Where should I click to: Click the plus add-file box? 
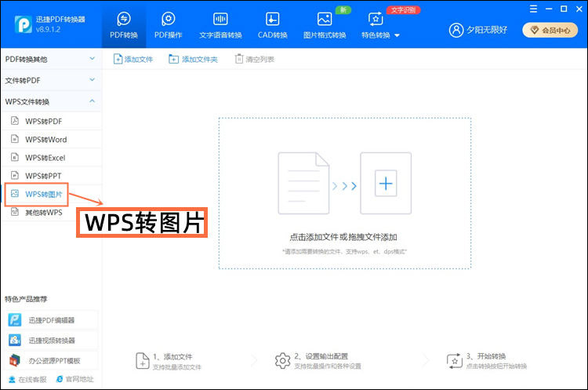386,183
